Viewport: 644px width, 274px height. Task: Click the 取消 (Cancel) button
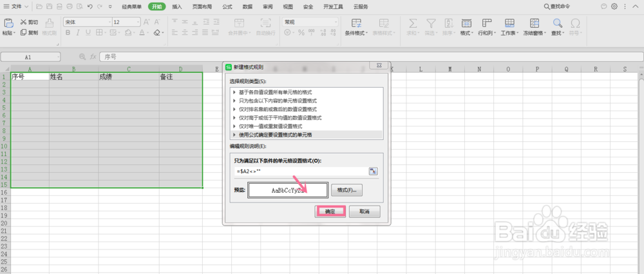[365, 211]
